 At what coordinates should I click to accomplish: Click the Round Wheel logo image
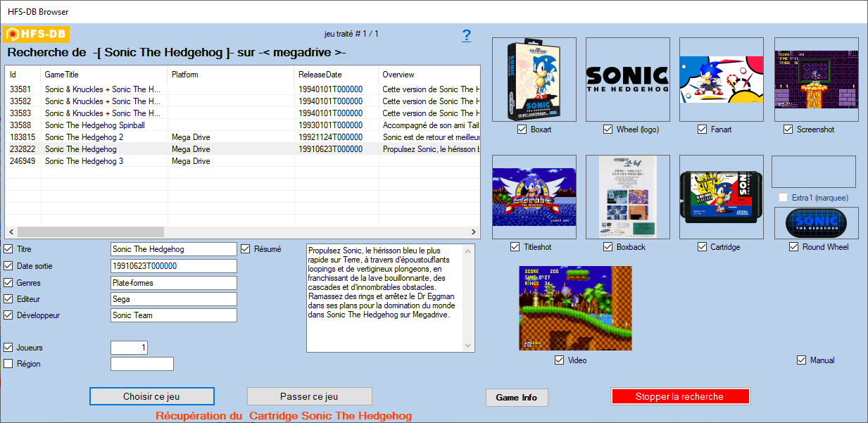[x=816, y=223]
